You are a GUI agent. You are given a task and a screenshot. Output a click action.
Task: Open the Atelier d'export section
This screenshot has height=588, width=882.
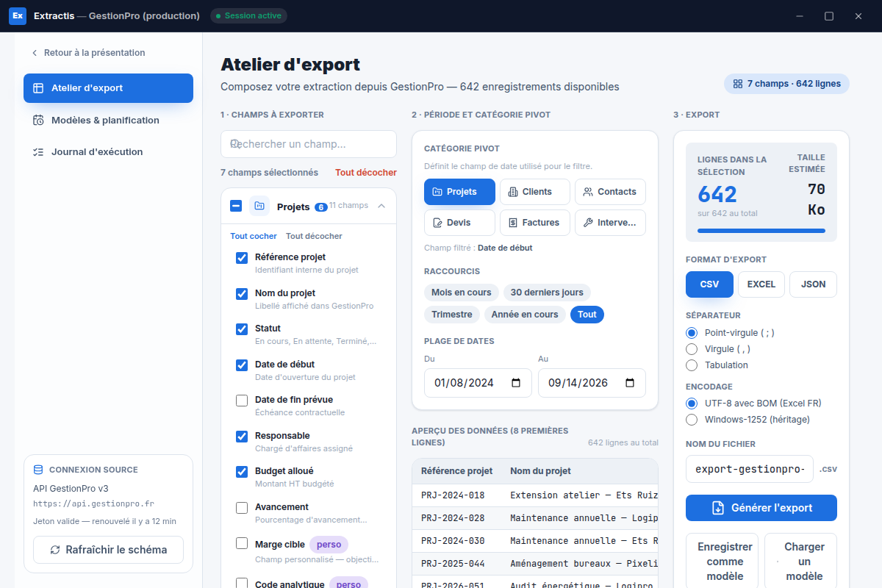[108, 88]
